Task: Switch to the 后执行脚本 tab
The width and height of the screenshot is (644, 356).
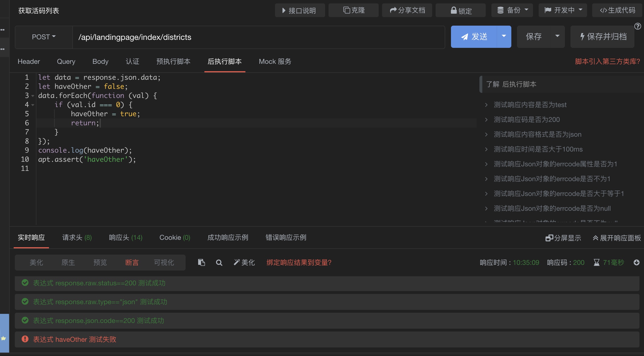Action: click(x=225, y=62)
